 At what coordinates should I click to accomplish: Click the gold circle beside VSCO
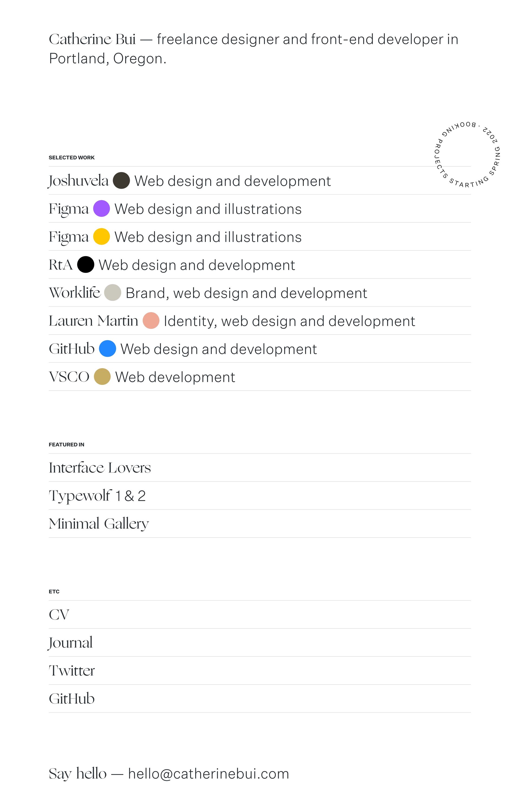pos(102,376)
